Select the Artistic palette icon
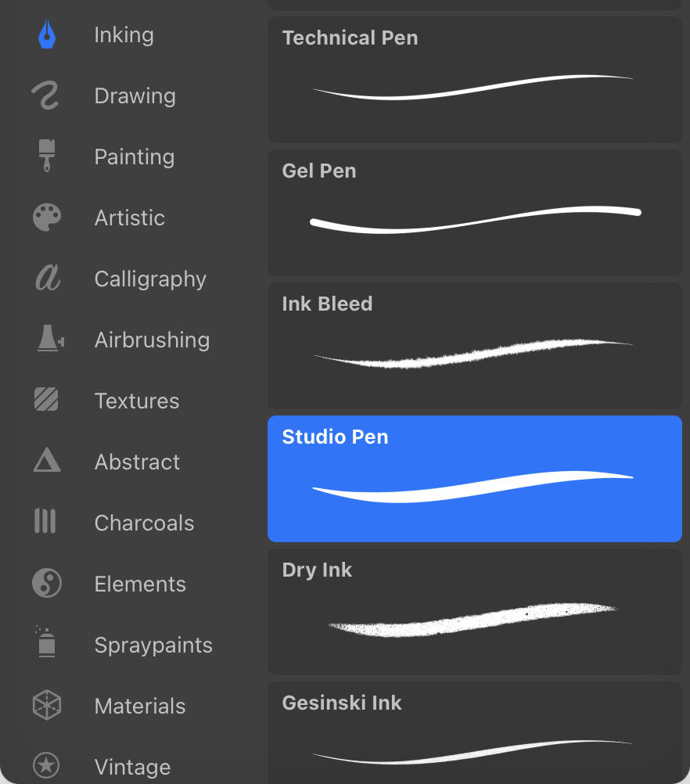 coord(45,218)
